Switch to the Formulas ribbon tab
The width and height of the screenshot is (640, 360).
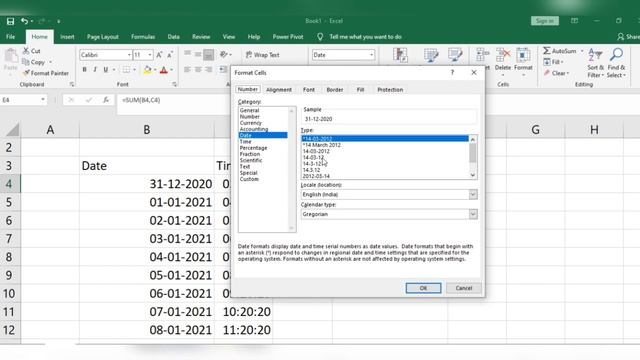point(143,37)
